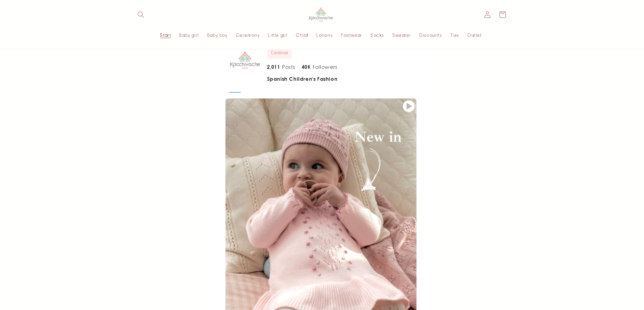Open the Ties category
644x310 pixels.
click(455, 35)
